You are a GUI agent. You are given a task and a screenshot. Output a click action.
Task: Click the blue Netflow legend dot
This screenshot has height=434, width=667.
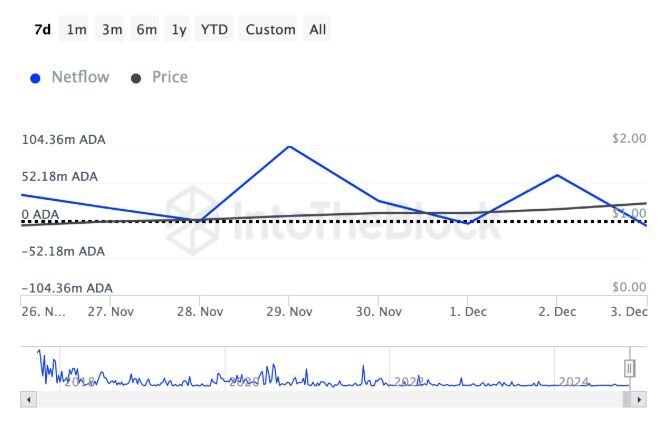click(x=36, y=78)
